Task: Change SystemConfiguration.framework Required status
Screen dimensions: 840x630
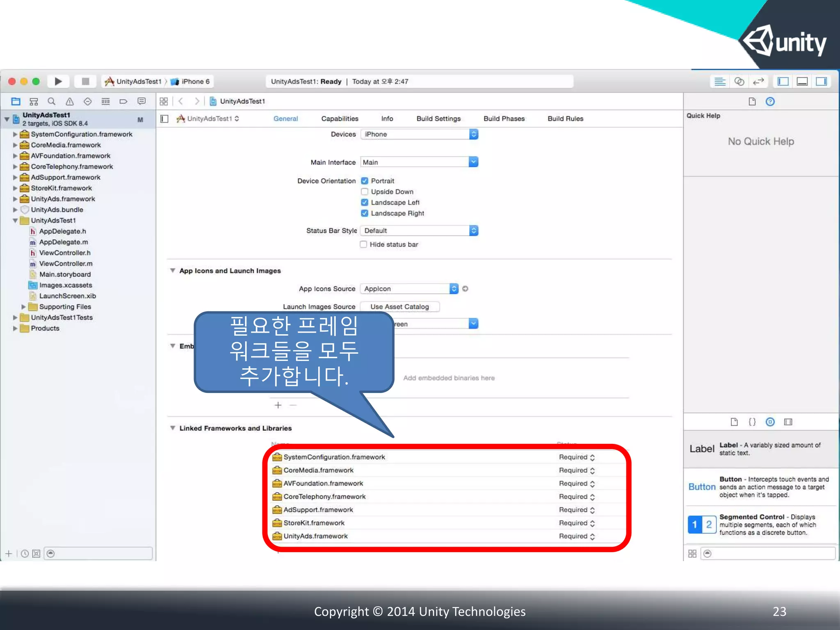Action: pos(577,457)
